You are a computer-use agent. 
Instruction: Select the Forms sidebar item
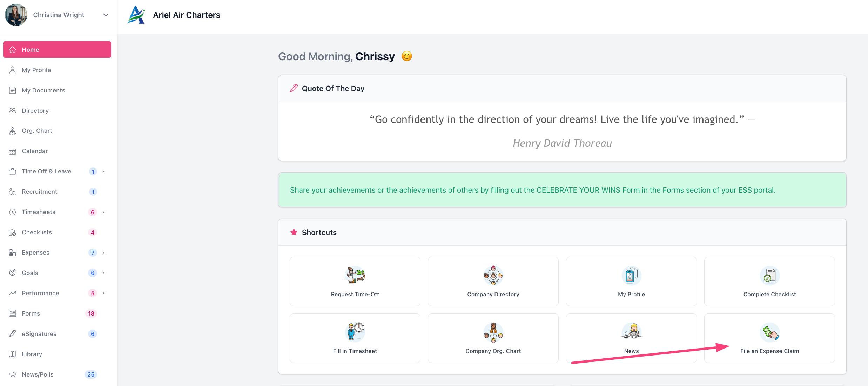[x=31, y=313]
